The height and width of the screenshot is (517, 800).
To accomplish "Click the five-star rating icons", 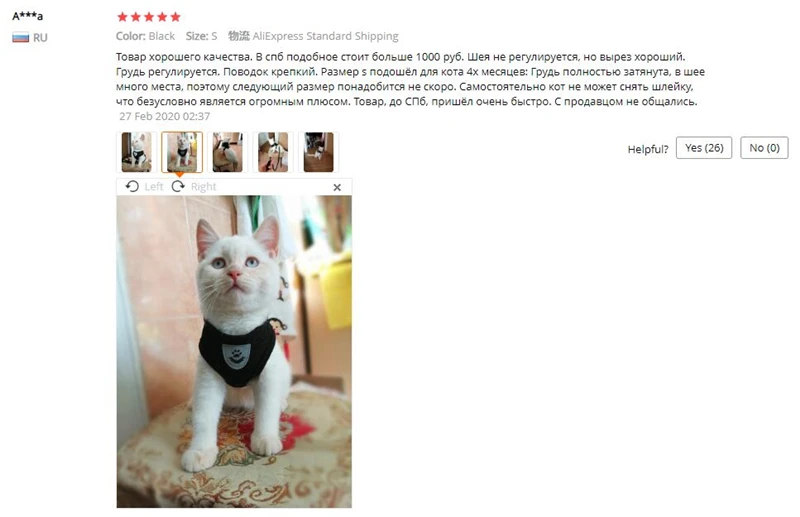I will [149, 17].
